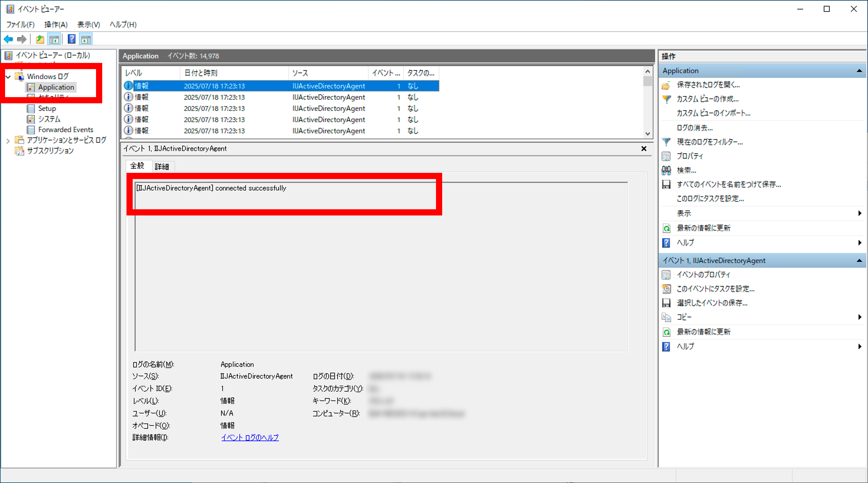Click the help question-mark toolbar icon

[x=72, y=40]
